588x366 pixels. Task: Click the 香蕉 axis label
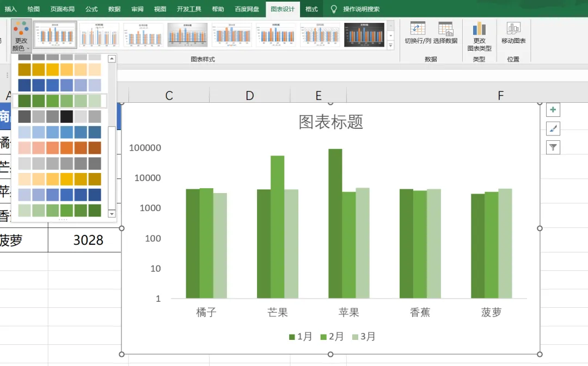tap(420, 312)
